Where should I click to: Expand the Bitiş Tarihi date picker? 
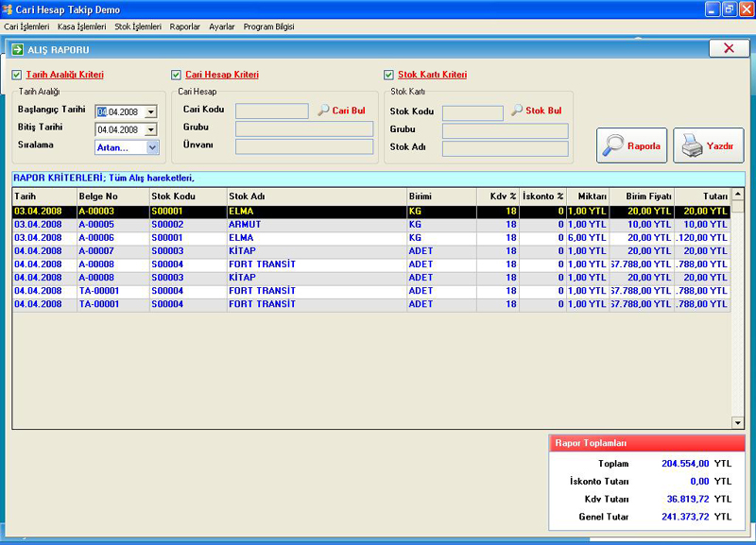tap(151, 129)
